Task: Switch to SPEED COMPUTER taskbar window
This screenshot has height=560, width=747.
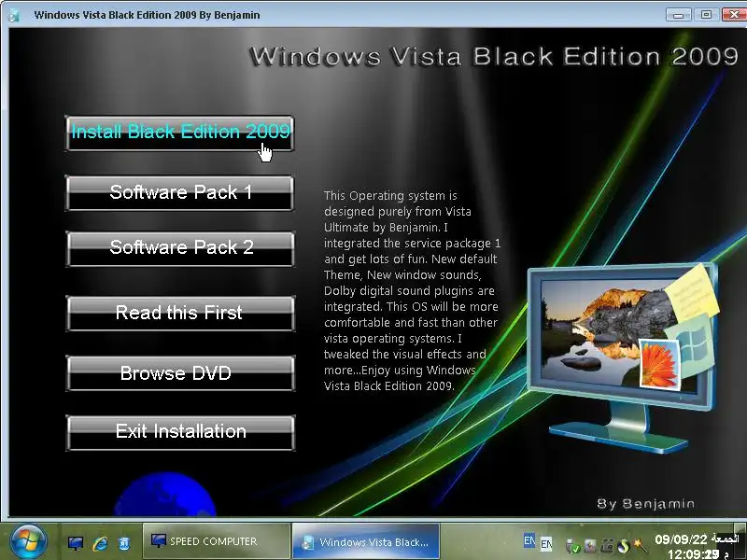Action: 217,541
